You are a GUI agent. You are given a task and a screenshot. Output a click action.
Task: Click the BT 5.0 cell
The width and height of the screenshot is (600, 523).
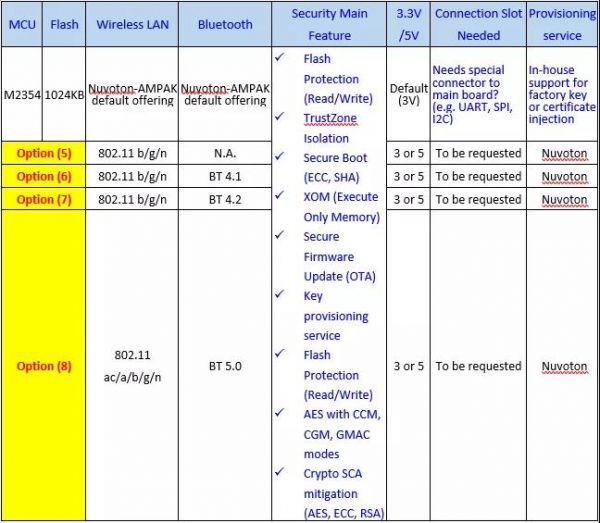coord(225,367)
